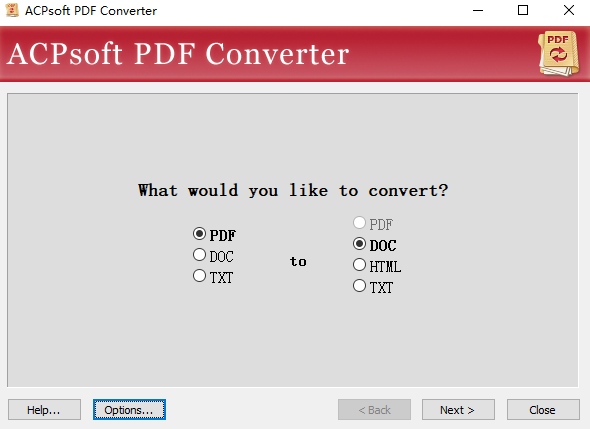
Task: Click the "to" label between format lists
Action: [298, 261]
